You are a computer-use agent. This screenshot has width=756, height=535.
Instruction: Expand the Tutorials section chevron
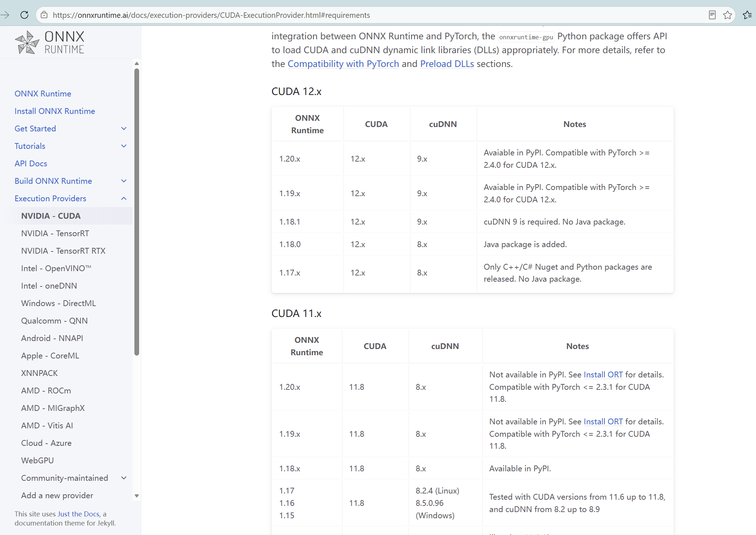pyautogui.click(x=124, y=146)
